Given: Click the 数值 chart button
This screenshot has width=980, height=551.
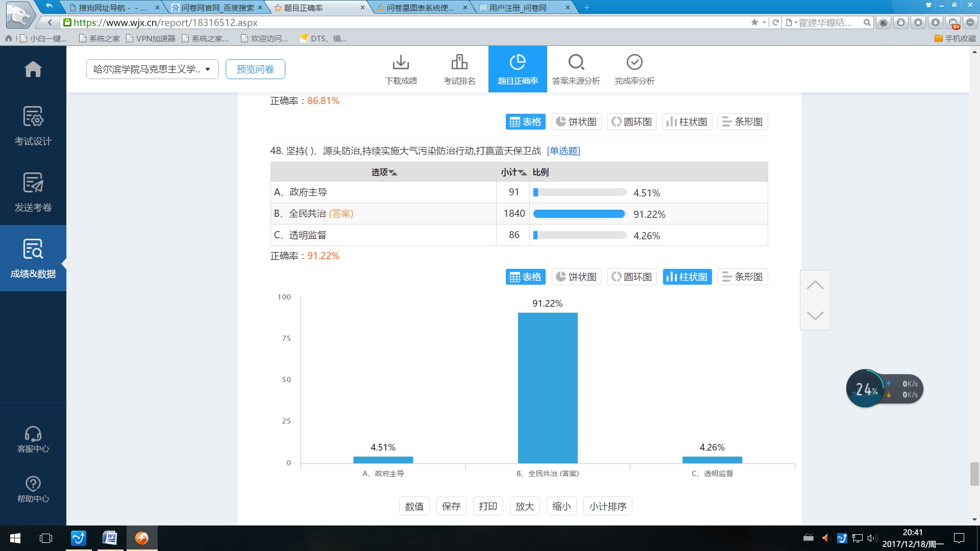Looking at the screenshot, I should (x=414, y=506).
